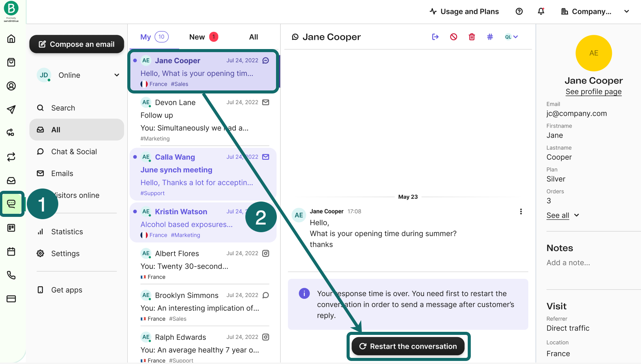
Task: Open the help question mark icon
Action: pyautogui.click(x=519, y=11)
